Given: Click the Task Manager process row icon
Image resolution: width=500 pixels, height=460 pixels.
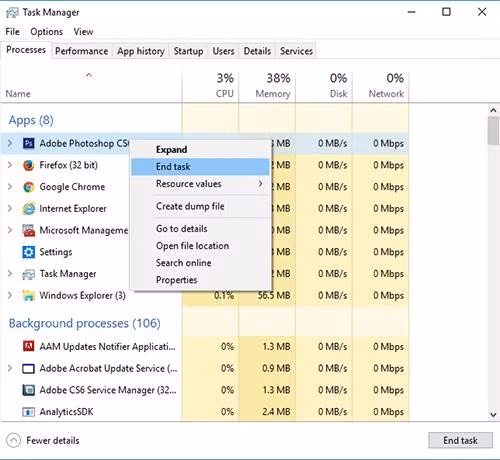Looking at the screenshot, I should click(28, 274).
